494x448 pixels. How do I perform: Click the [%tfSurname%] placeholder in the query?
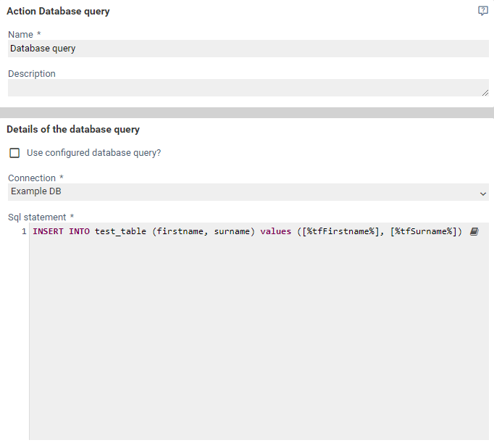pos(423,232)
